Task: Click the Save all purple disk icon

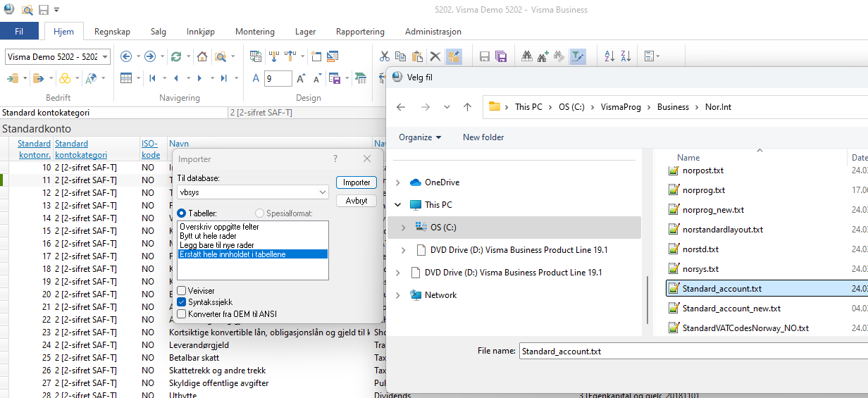Action: [502, 56]
